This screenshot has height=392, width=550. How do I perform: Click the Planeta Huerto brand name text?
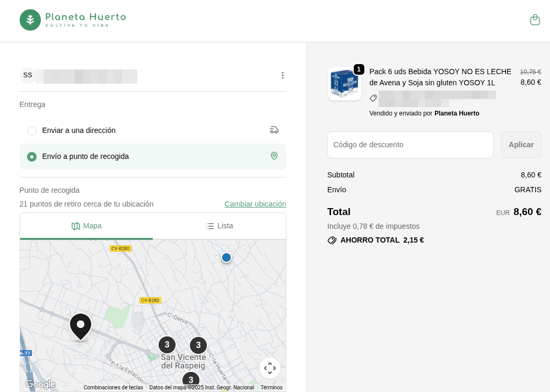(85, 17)
